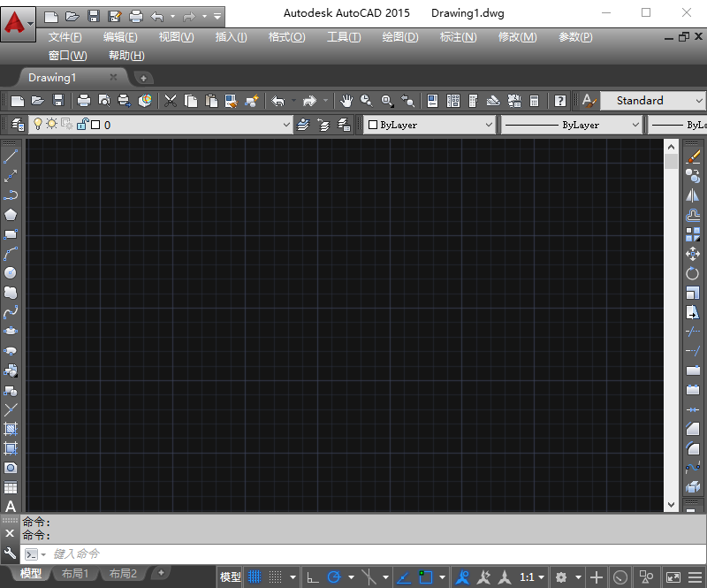Toggle snap mode in status bar
The width and height of the screenshot is (707, 588).
point(274,577)
